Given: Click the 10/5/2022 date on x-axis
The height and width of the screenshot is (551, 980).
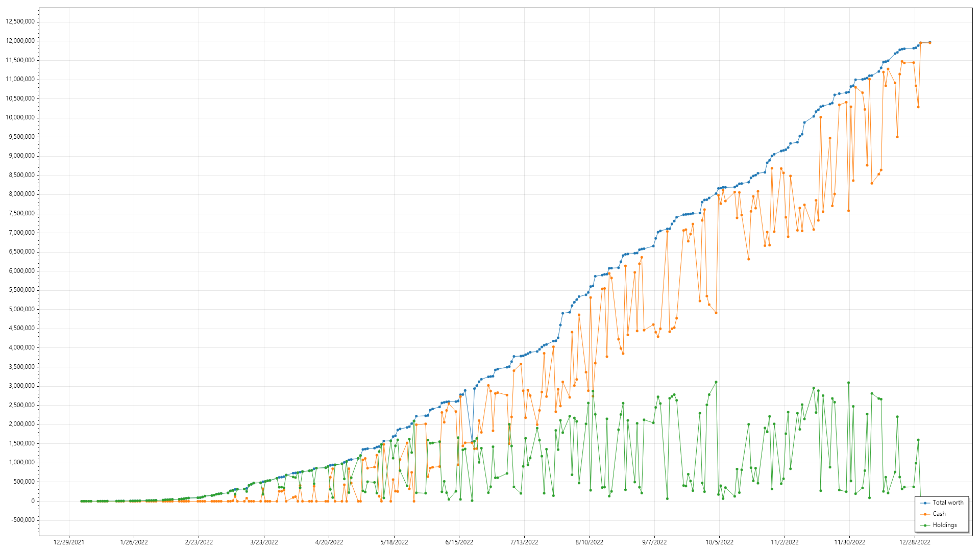Looking at the screenshot, I should (x=720, y=542).
